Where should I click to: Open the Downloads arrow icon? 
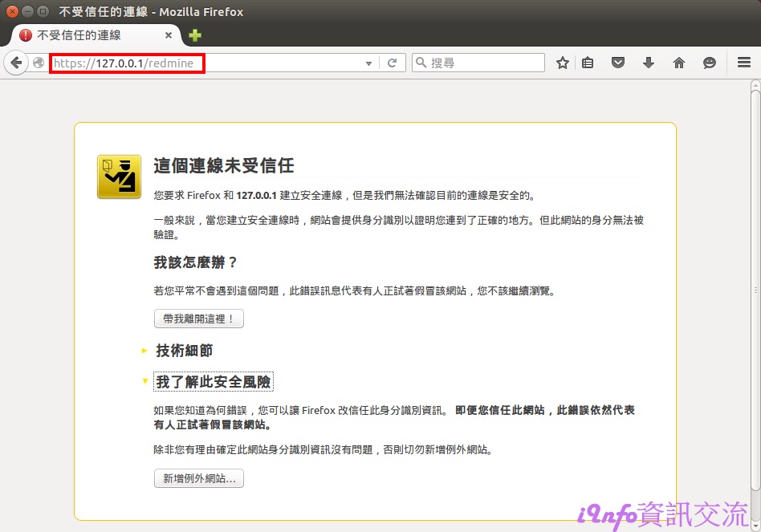click(x=649, y=63)
